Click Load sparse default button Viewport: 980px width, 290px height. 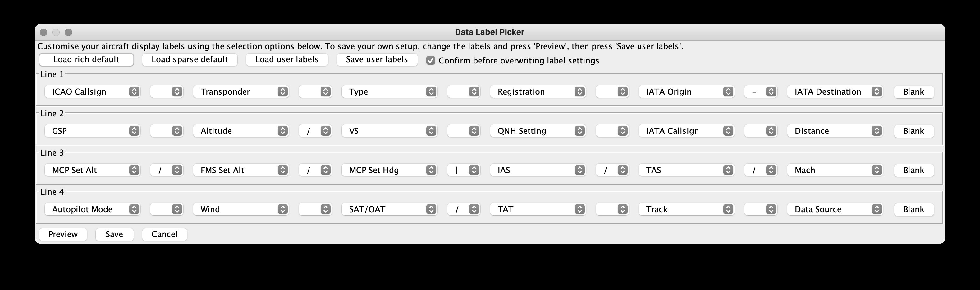pos(190,59)
